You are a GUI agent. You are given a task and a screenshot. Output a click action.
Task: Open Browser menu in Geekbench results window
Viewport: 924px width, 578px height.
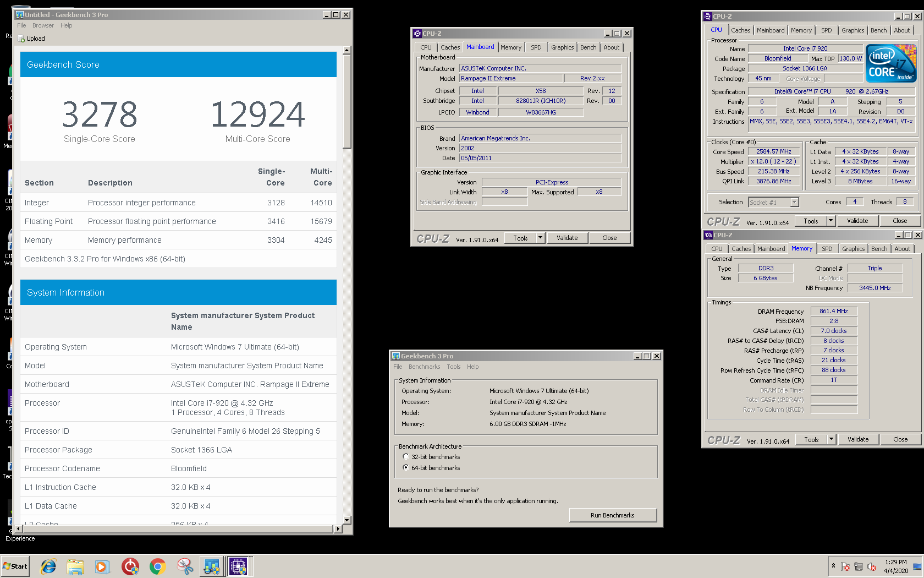(43, 25)
